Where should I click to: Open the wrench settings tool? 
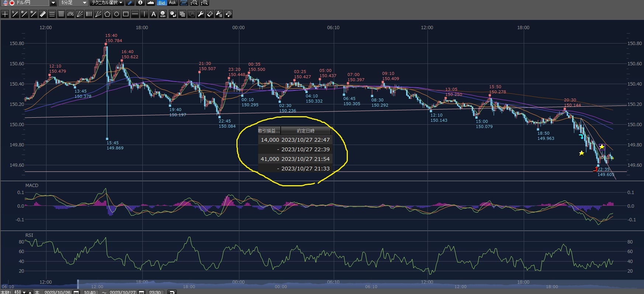[201, 14]
